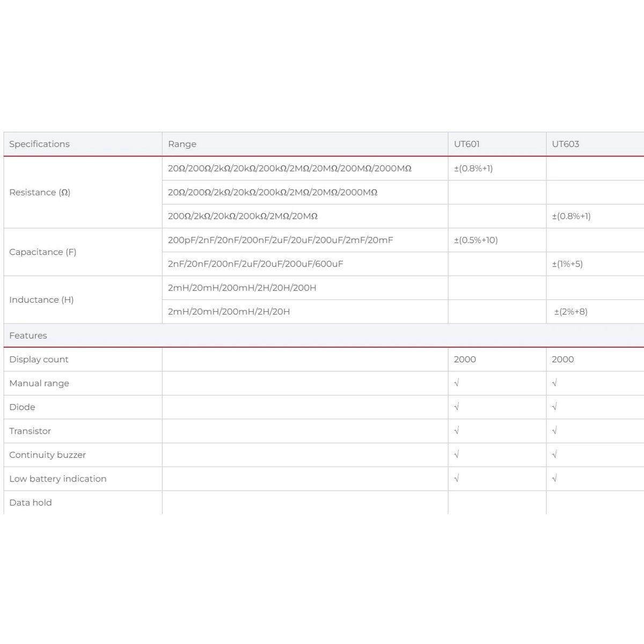Click UT603 checkmark for Low battery indication
This screenshot has height=644, width=644.
point(554,479)
